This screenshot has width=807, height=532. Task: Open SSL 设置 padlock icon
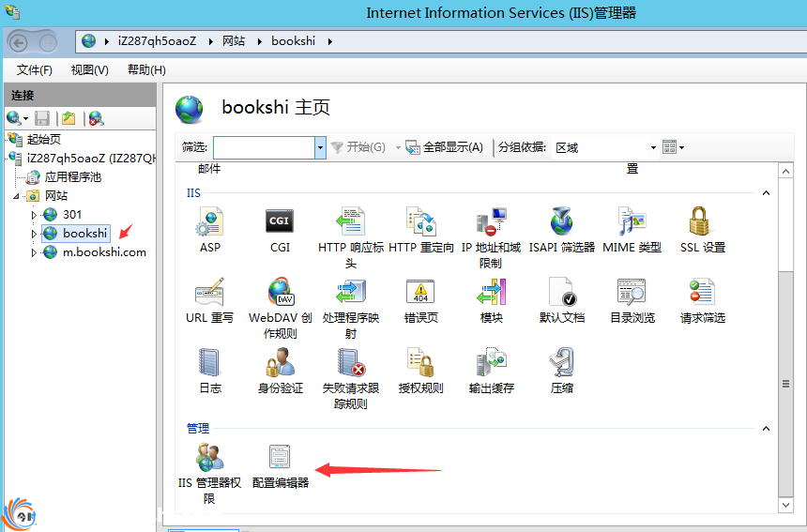click(699, 221)
